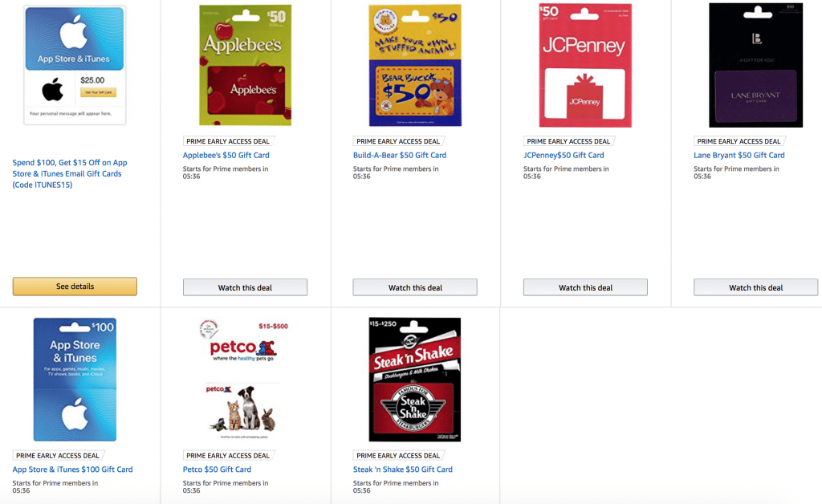Open the Build-A-Bear $50 Gift Card link
The image size is (822, 504).
[400, 155]
